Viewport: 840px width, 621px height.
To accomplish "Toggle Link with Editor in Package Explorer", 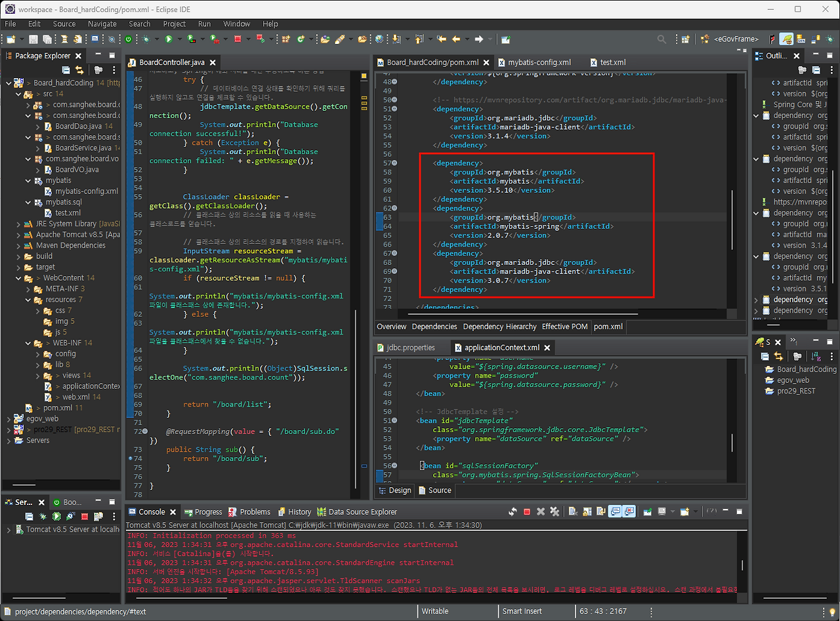I will click(x=79, y=70).
